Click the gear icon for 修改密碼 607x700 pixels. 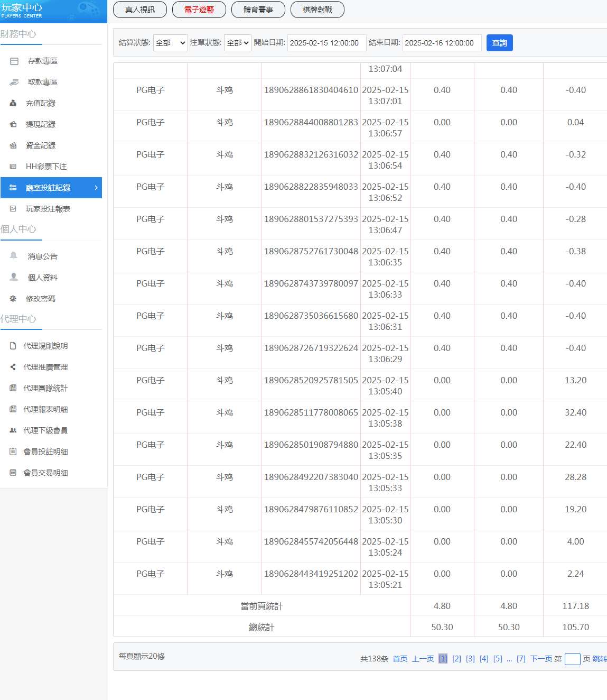pyautogui.click(x=13, y=299)
